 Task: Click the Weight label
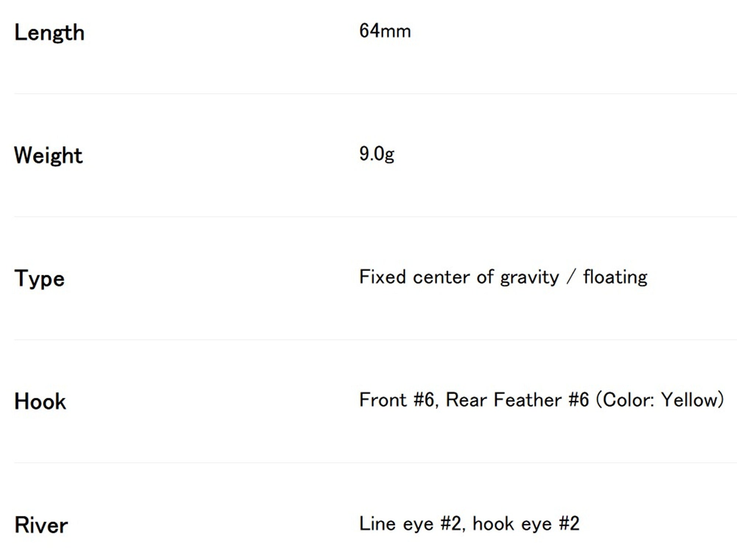point(48,156)
